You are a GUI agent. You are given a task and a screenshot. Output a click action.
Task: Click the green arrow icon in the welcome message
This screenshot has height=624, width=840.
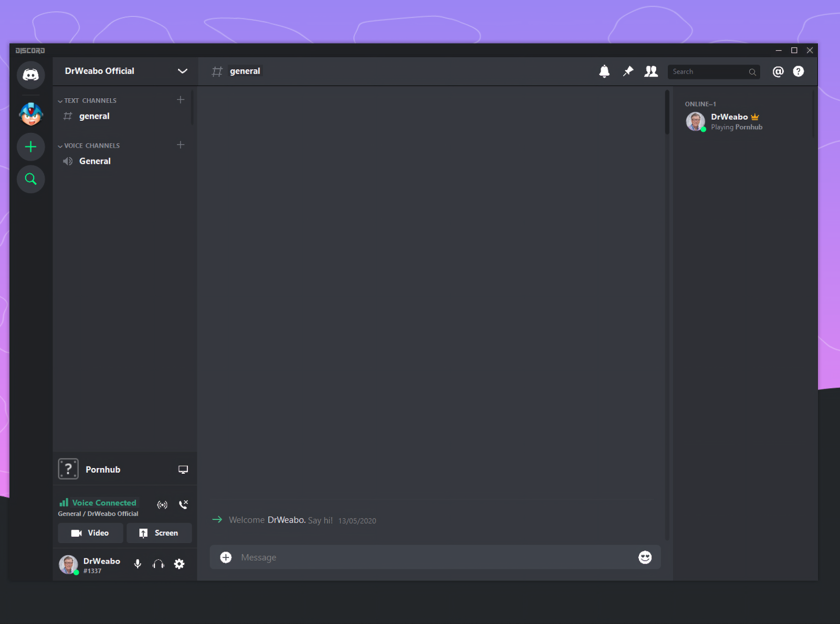pos(217,519)
